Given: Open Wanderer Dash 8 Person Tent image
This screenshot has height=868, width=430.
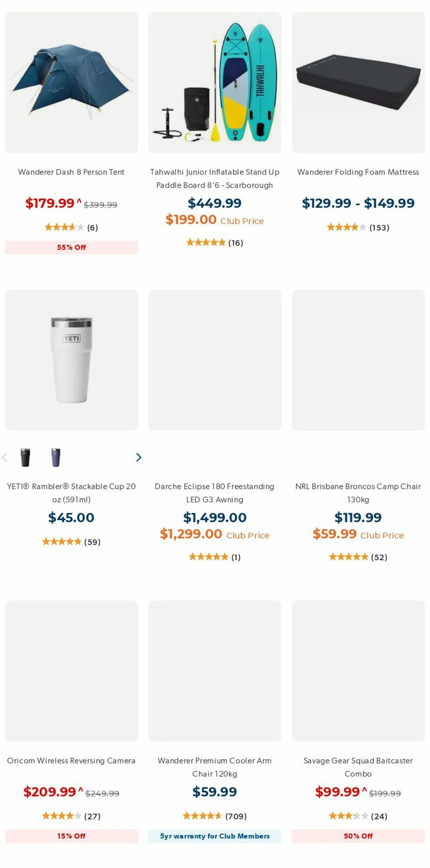Looking at the screenshot, I should 72,82.
